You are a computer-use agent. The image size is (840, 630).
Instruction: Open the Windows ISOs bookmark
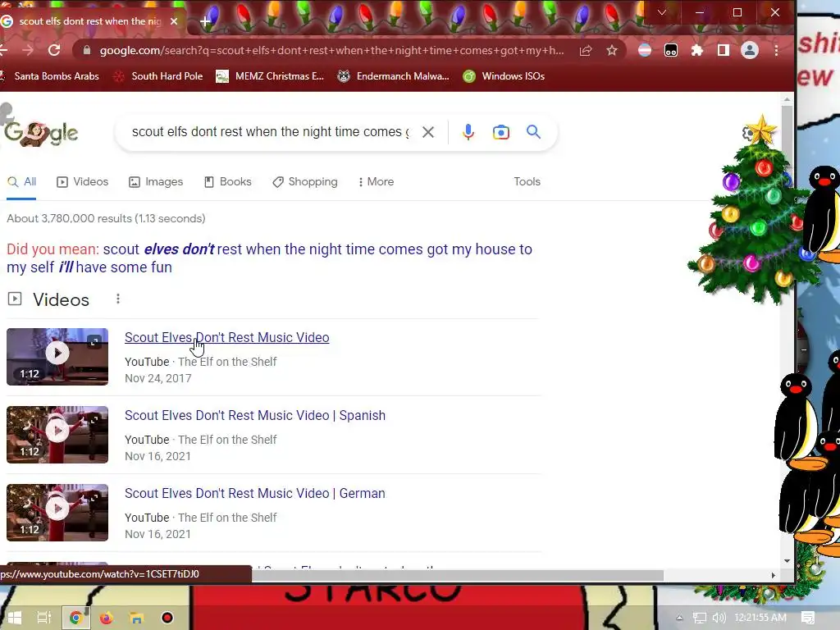tap(504, 76)
